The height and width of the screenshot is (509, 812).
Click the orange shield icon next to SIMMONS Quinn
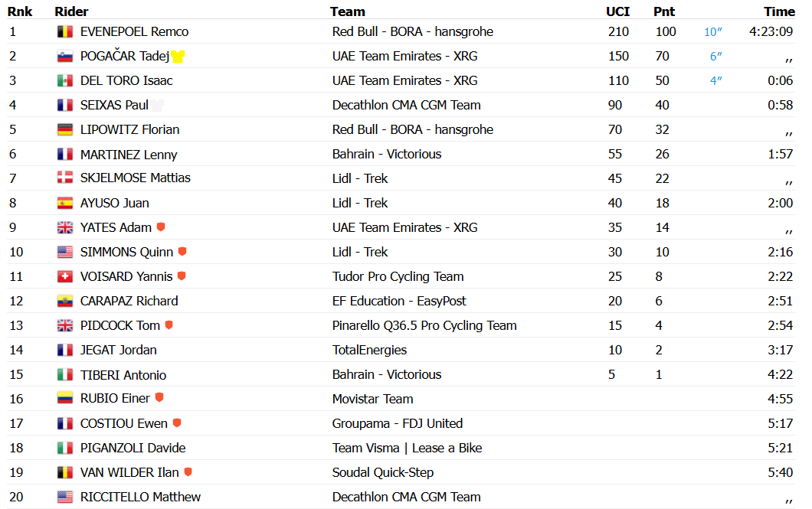coord(182,251)
